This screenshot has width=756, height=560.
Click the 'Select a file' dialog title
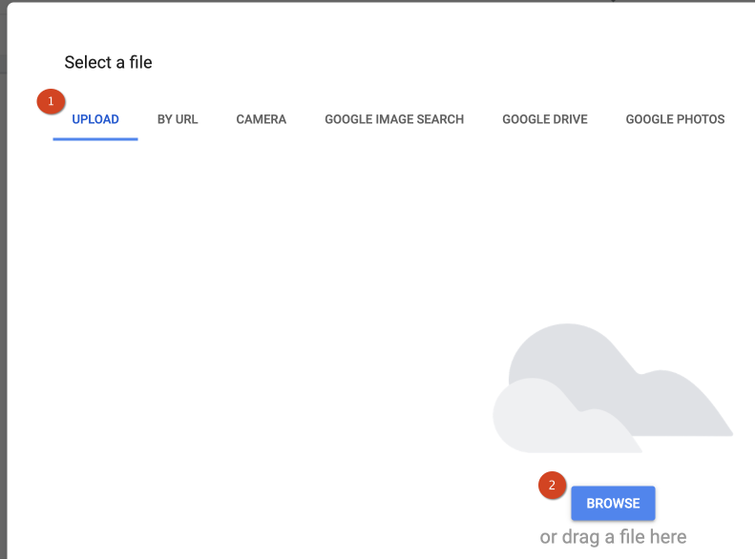pyautogui.click(x=108, y=63)
